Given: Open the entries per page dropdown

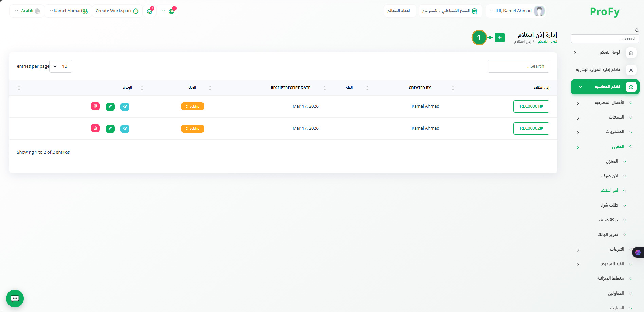Looking at the screenshot, I should pos(61,66).
